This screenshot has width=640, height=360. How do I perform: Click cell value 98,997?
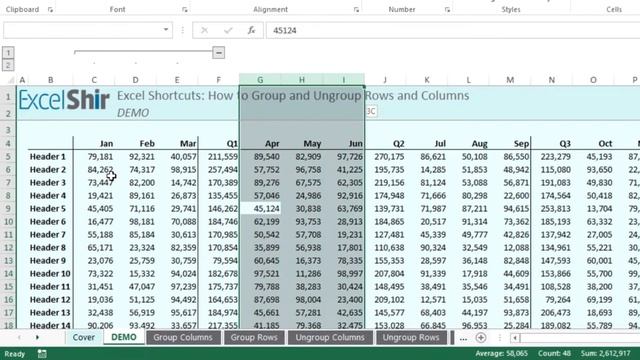[343, 273]
